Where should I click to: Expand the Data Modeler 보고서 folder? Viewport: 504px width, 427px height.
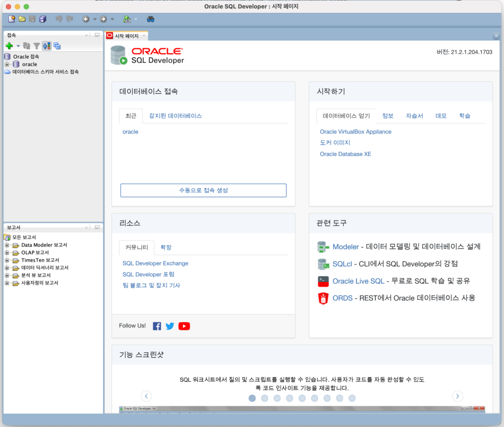7,245
